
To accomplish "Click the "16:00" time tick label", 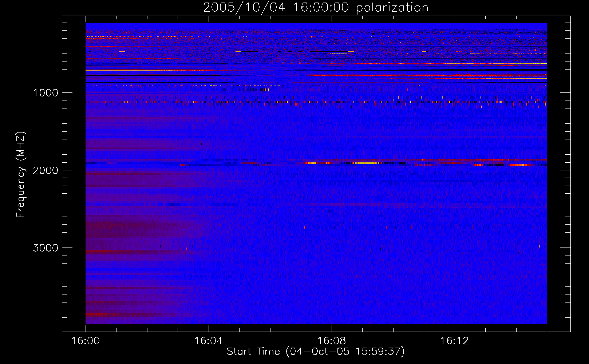I will pos(86,341).
